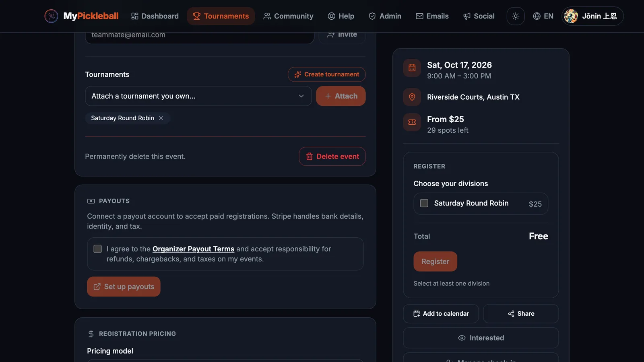This screenshot has width=644, height=362.
Task: Open the Jōnin profile menu
Action: click(592, 16)
